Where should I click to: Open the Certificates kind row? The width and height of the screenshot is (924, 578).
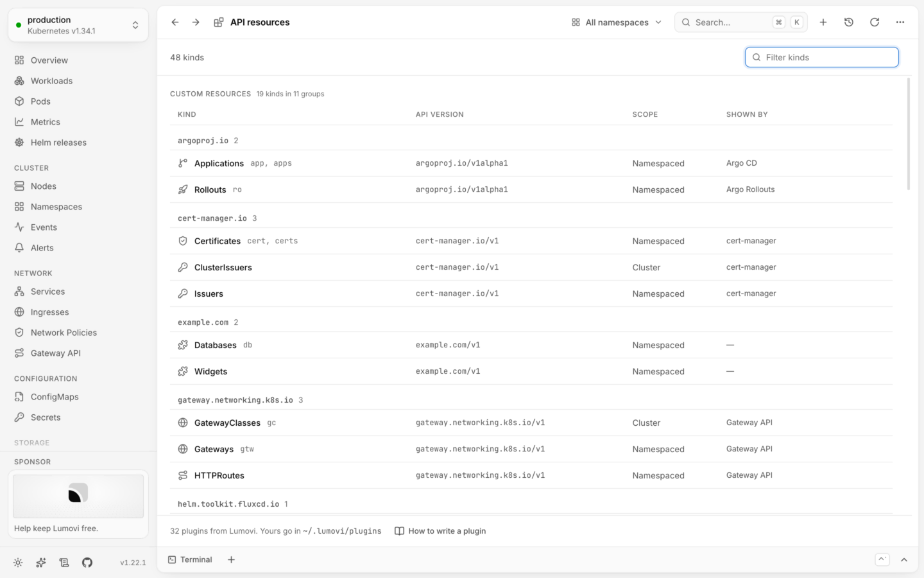click(x=531, y=241)
